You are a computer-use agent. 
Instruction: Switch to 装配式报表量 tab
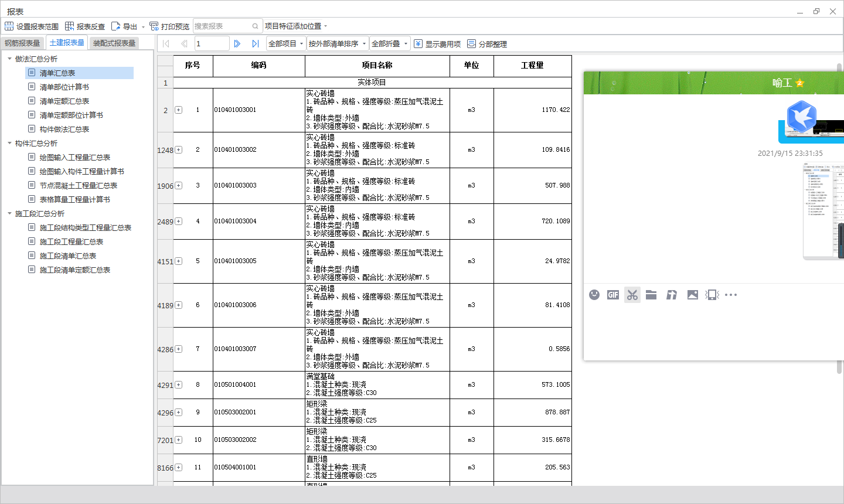click(114, 43)
